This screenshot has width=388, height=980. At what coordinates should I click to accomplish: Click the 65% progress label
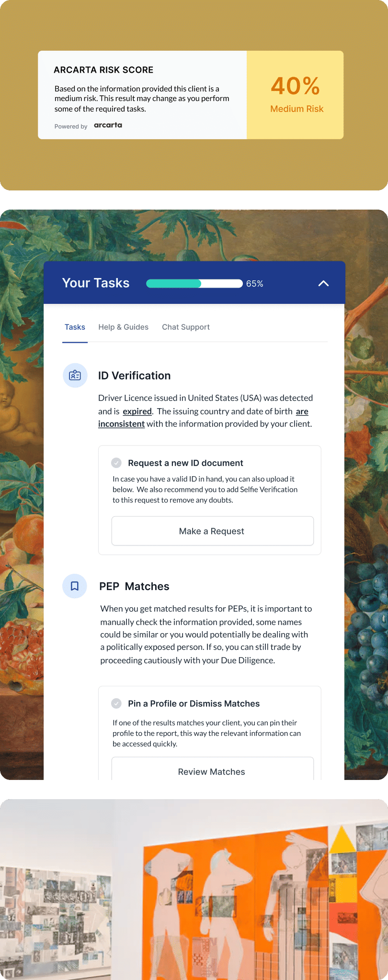(255, 284)
